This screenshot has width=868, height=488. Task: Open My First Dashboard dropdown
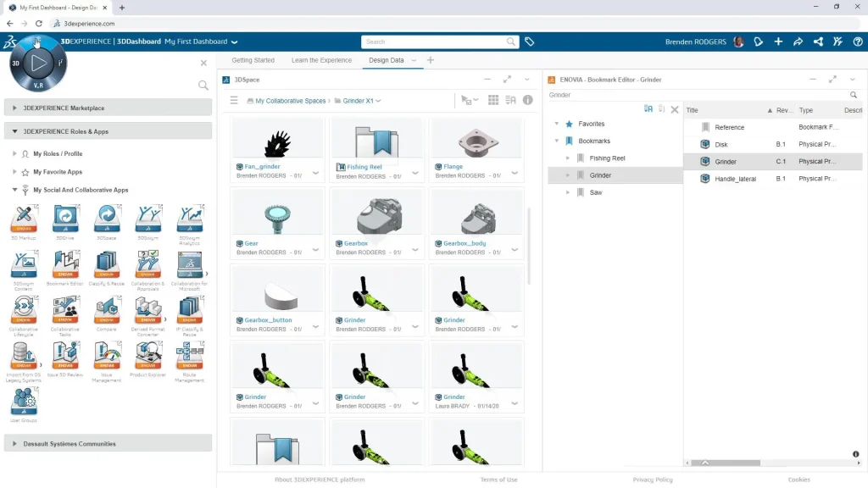click(x=235, y=42)
